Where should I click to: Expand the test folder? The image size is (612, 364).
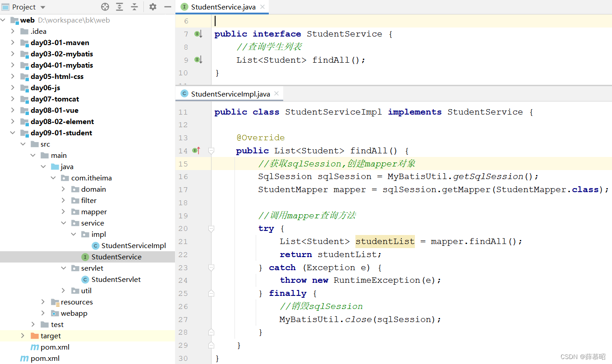(33, 324)
